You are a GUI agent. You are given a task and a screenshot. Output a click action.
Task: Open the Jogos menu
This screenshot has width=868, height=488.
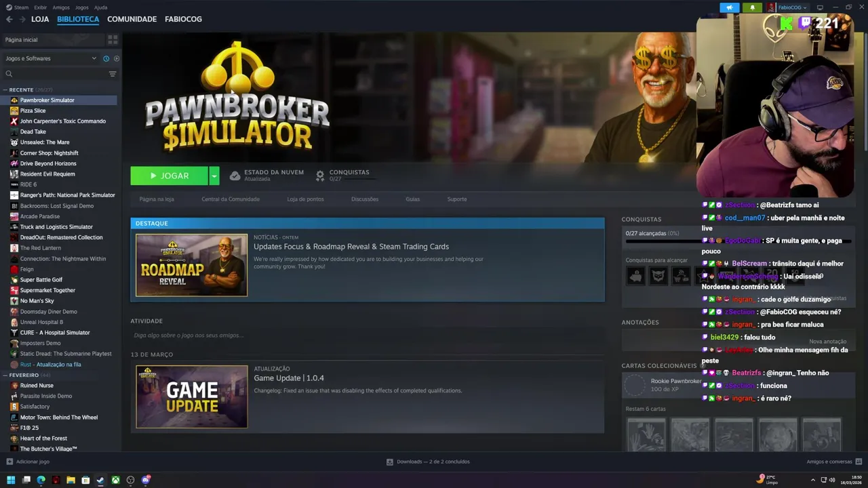pyautogui.click(x=81, y=7)
